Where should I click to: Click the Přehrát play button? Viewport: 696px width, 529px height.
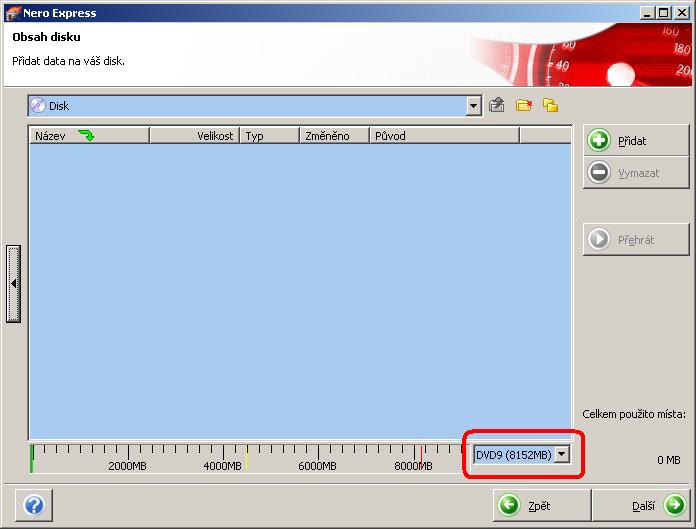[636, 239]
